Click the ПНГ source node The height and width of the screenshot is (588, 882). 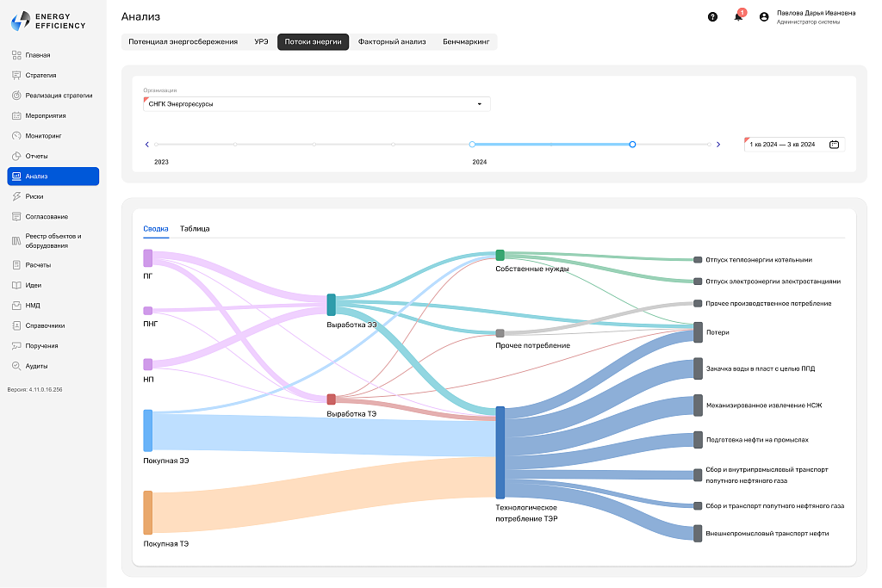tap(148, 311)
